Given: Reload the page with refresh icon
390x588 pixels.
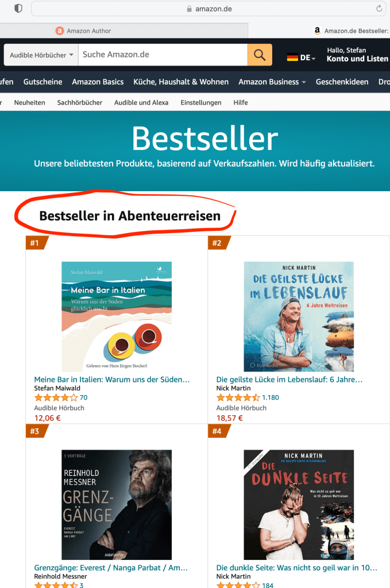Looking at the screenshot, I should [x=379, y=8].
